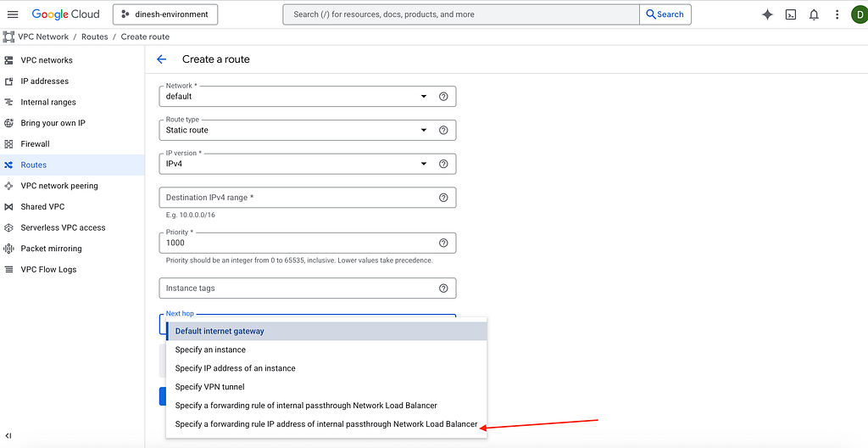Select forwarding rule of internal passthrough Load Balancer

tap(326, 406)
